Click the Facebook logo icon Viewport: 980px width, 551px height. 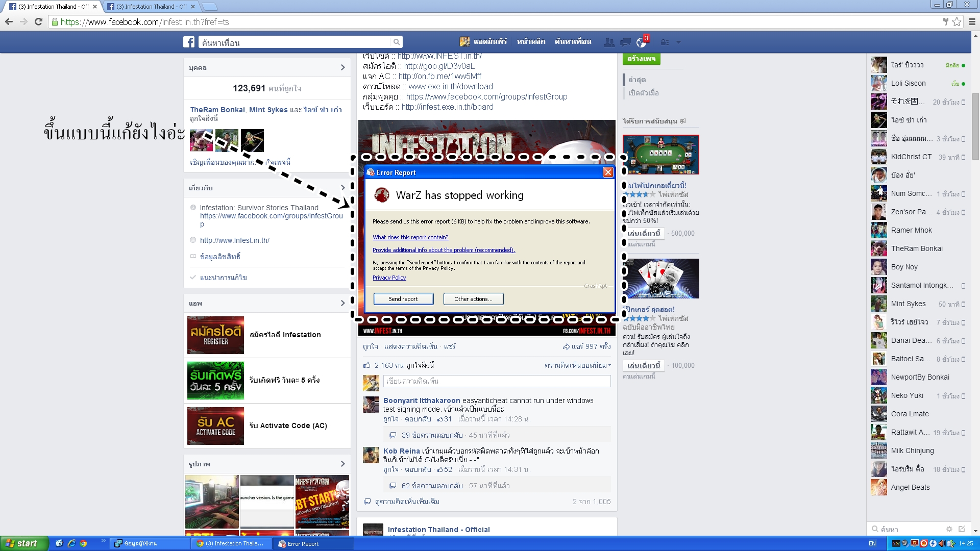click(x=189, y=42)
